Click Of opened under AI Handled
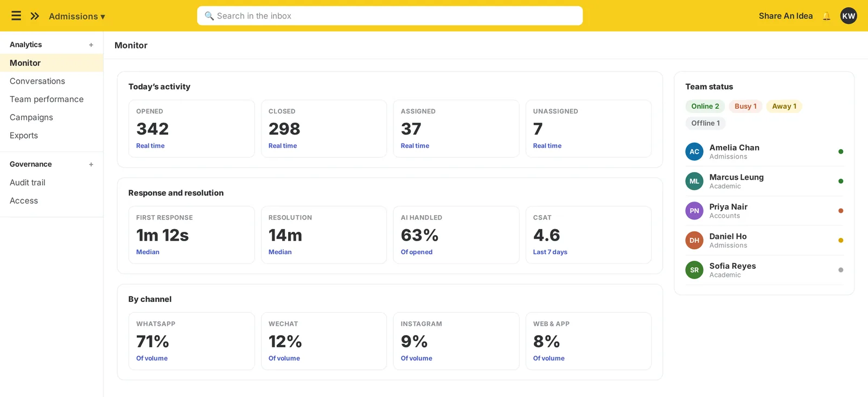The width and height of the screenshot is (868, 397). tap(417, 252)
